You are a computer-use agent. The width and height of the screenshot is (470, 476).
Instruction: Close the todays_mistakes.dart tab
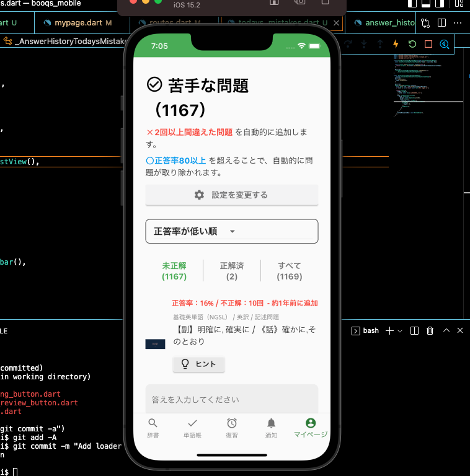pyautogui.click(x=336, y=23)
